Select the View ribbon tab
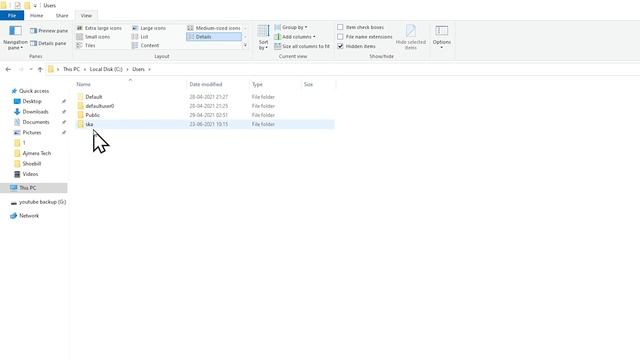This screenshot has width=640, height=360. (x=86, y=16)
